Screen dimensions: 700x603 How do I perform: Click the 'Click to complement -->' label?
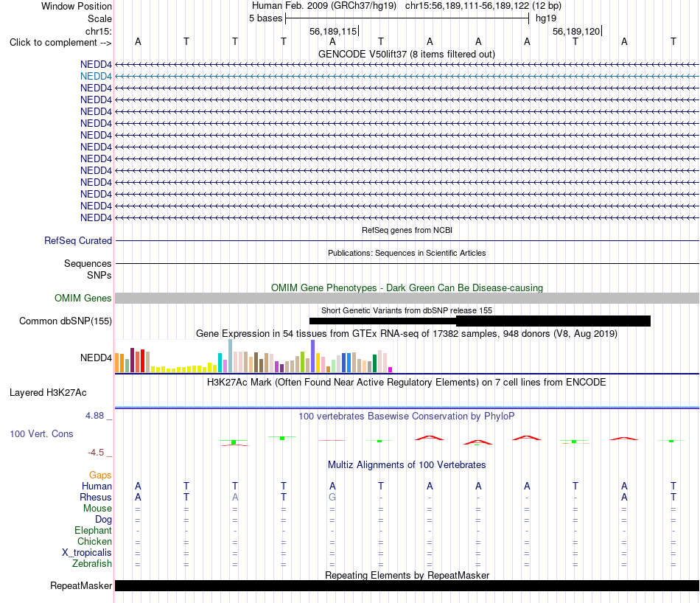pos(60,43)
